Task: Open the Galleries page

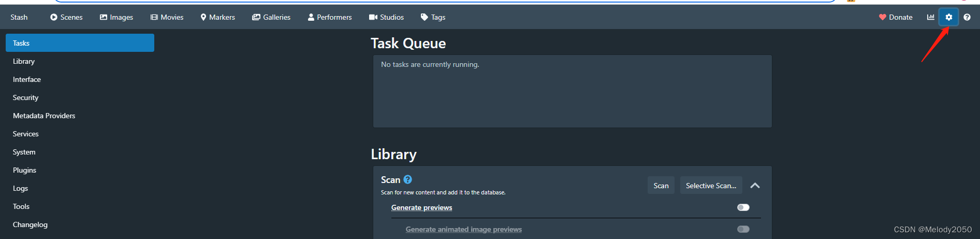Action: (x=271, y=17)
